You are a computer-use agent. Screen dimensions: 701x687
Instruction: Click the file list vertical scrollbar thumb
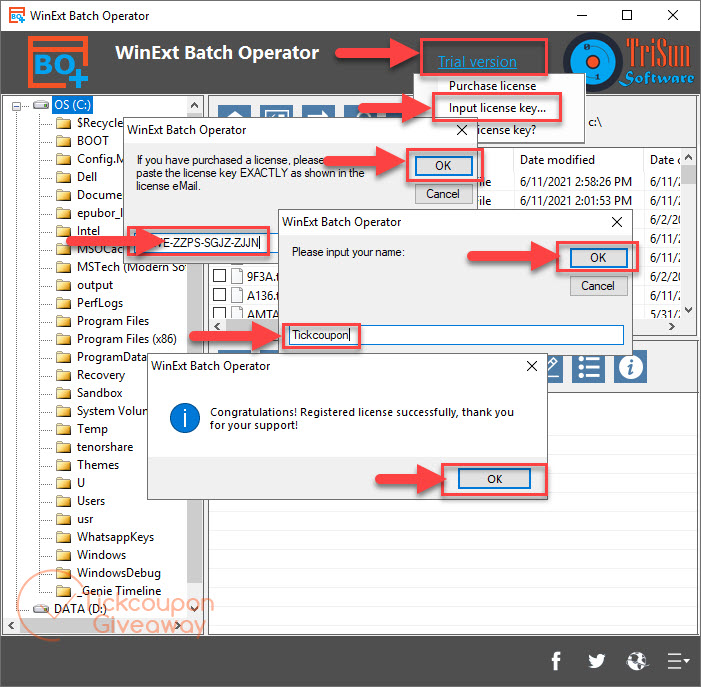(688, 174)
